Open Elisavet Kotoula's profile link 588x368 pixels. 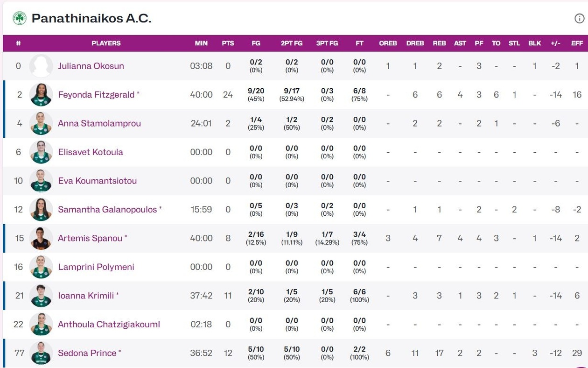tap(91, 152)
